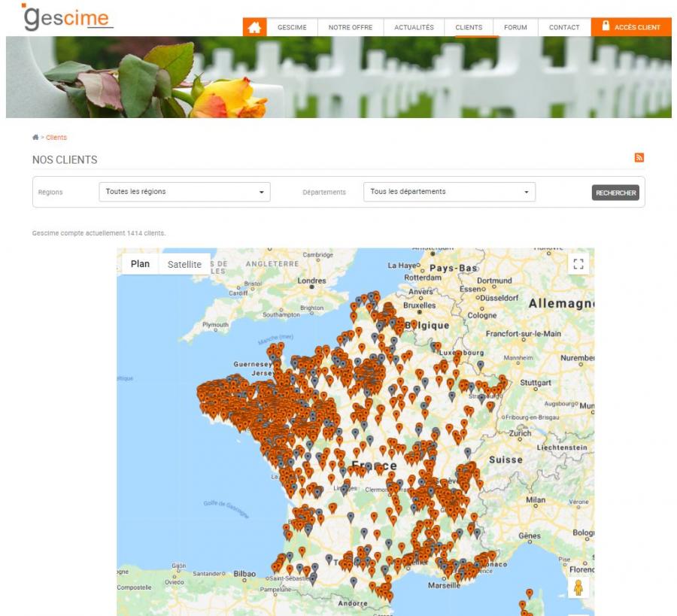
Task: Click the Rotterdam label on the map
Action: coord(423,278)
